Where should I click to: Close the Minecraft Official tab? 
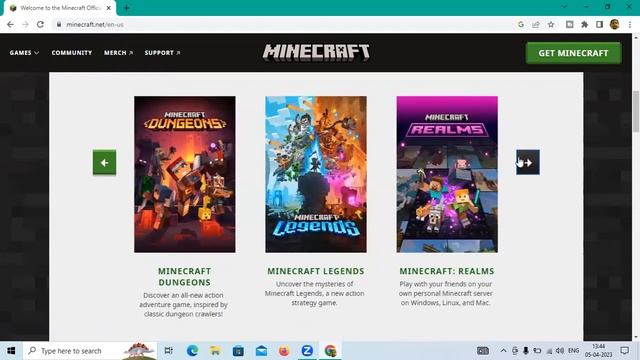point(109,8)
